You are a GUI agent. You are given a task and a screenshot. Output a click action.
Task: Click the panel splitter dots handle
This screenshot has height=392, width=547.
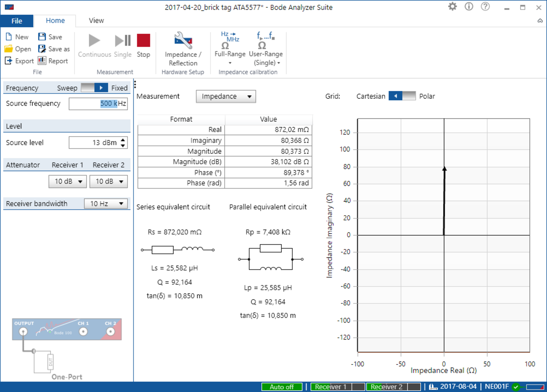(135, 85)
